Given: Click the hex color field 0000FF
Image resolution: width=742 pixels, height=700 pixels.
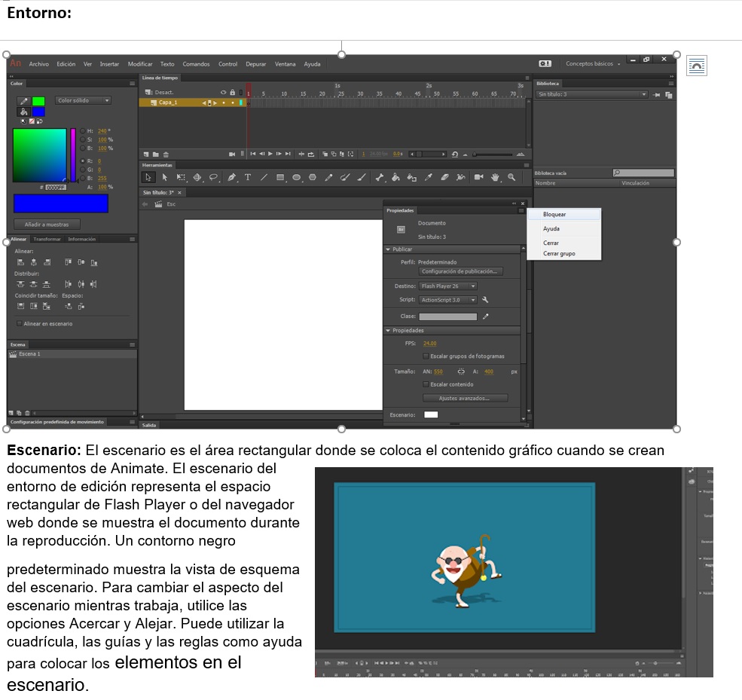Looking at the screenshot, I should tap(56, 188).
